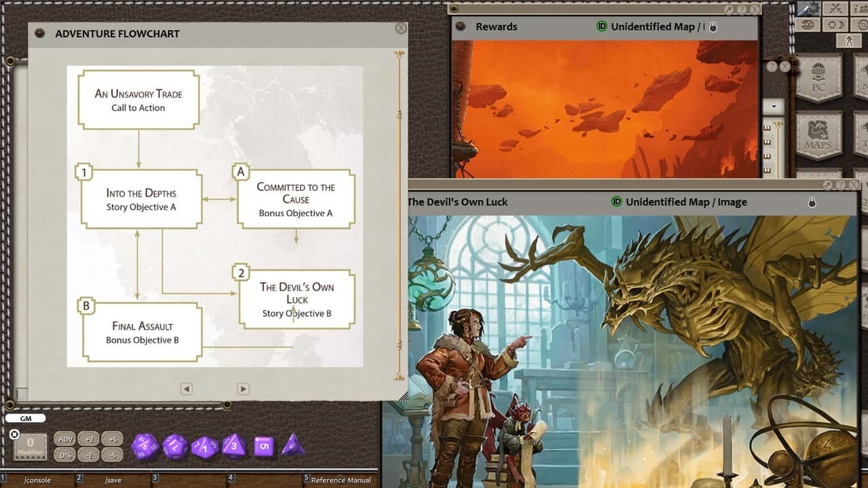Click the standing figure character icon
This screenshot has width=868, height=488.
pyautogui.click(x=848, y=41)
